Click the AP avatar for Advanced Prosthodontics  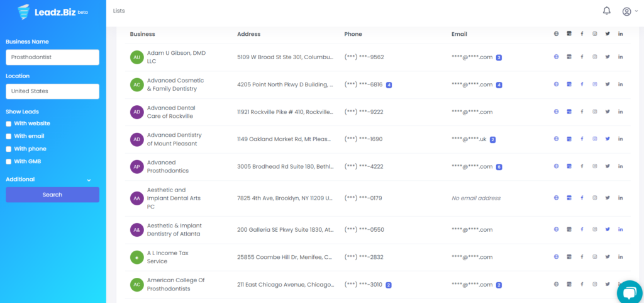[136, 166]
